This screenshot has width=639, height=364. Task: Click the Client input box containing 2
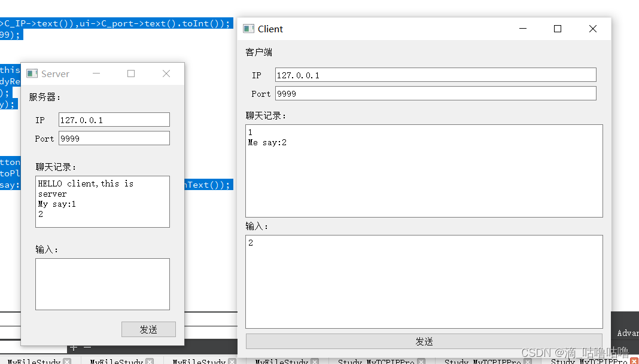coord(424,282)
